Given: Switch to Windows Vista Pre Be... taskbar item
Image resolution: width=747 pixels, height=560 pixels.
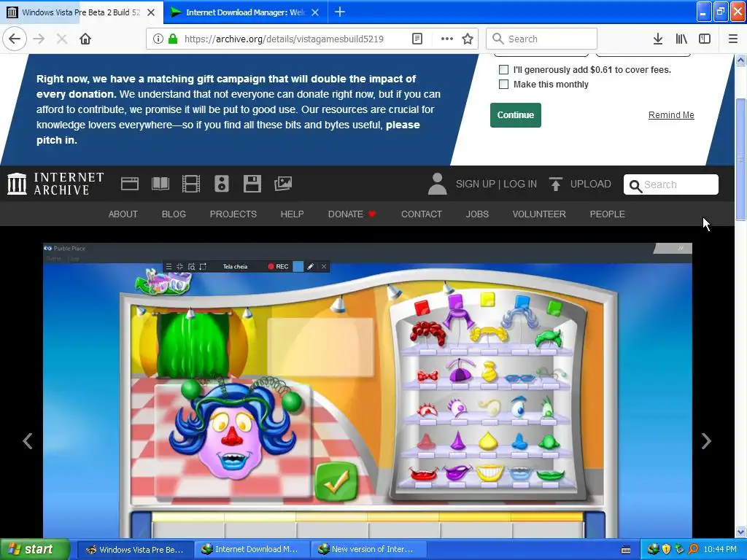Looking at the screenshot, I should [x=135, y=550].
